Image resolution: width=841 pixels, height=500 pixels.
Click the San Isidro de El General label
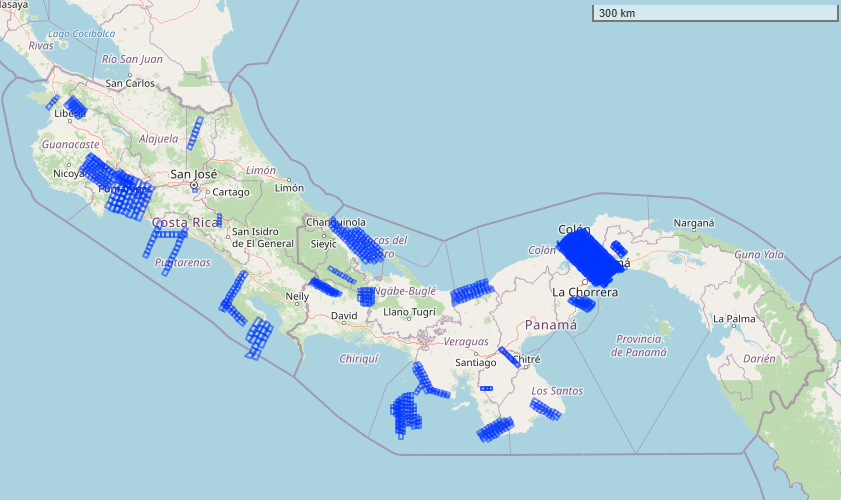coord(262,238)
